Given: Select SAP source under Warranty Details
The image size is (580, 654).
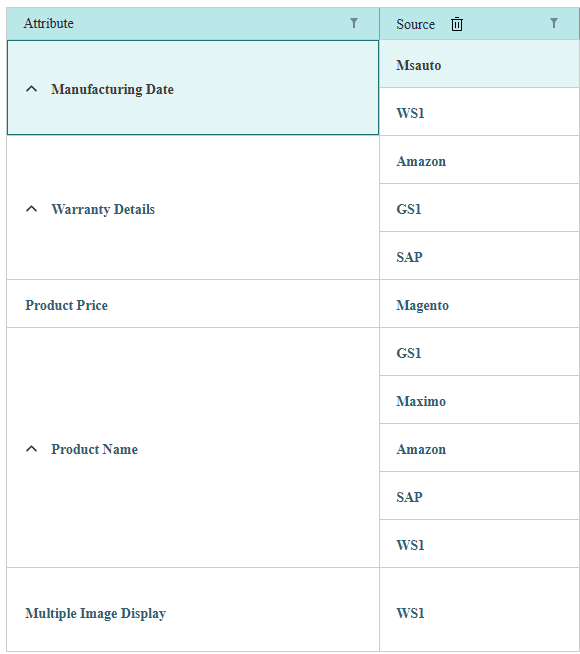Looking at the screenshot, I should [479, 256].
